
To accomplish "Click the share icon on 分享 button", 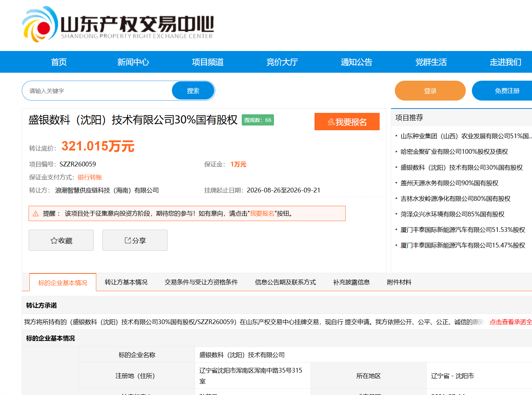I will (128, 241).
